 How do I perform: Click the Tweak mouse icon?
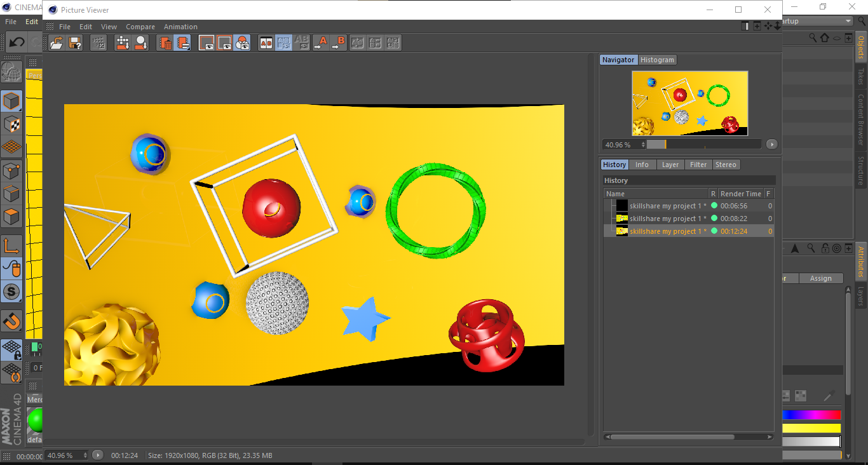tap(11, 269)
